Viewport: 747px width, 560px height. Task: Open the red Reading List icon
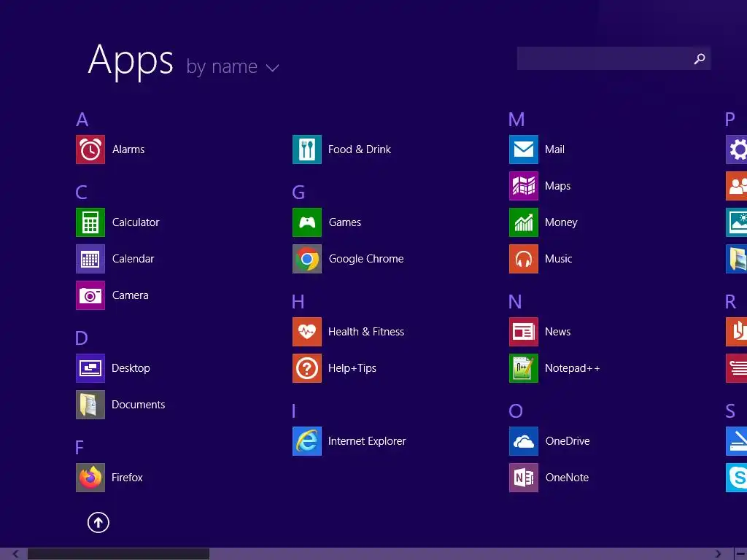(x=737, y=368)
